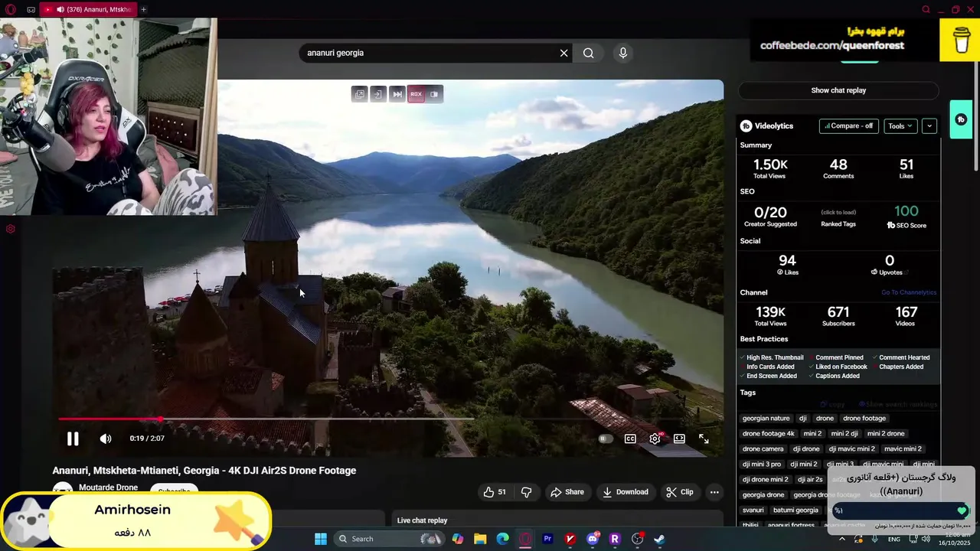Click the 'georgian nature' tag
The height and width of the screenshot is (551, 980).
[766, 419]
